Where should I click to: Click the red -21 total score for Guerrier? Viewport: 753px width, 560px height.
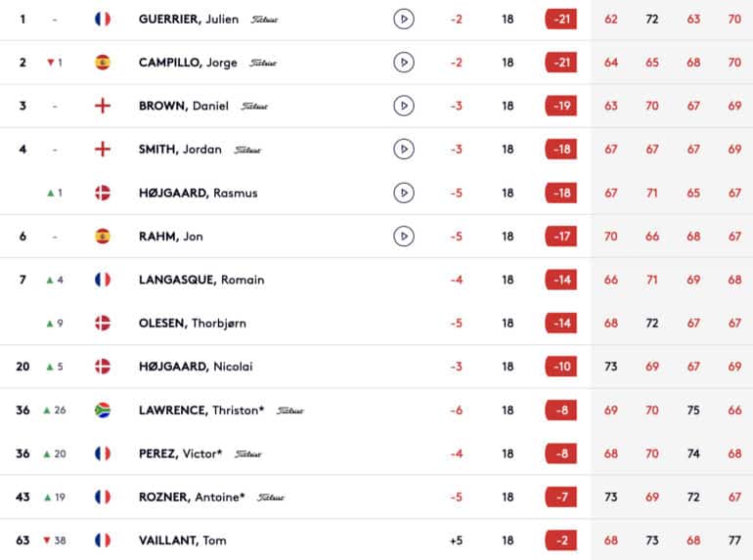pos(561,20)
